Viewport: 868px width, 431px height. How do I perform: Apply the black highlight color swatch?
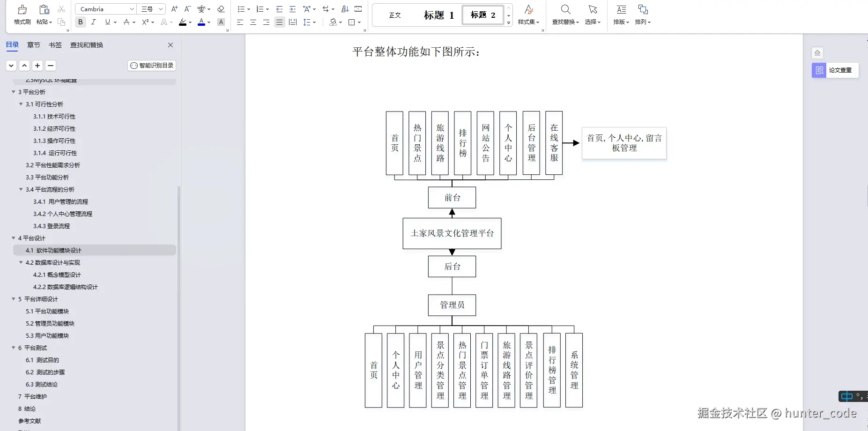pyautogui.click(x=183, y=22)
